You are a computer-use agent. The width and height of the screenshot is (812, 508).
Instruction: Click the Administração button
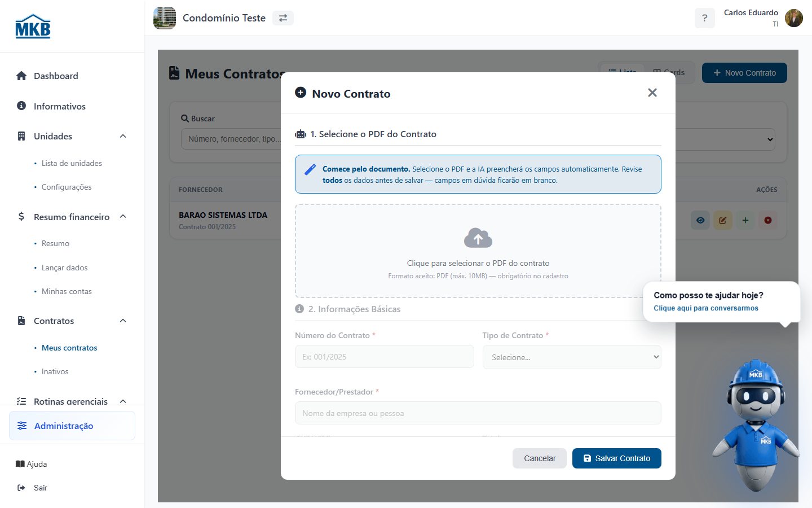[72, 426]
